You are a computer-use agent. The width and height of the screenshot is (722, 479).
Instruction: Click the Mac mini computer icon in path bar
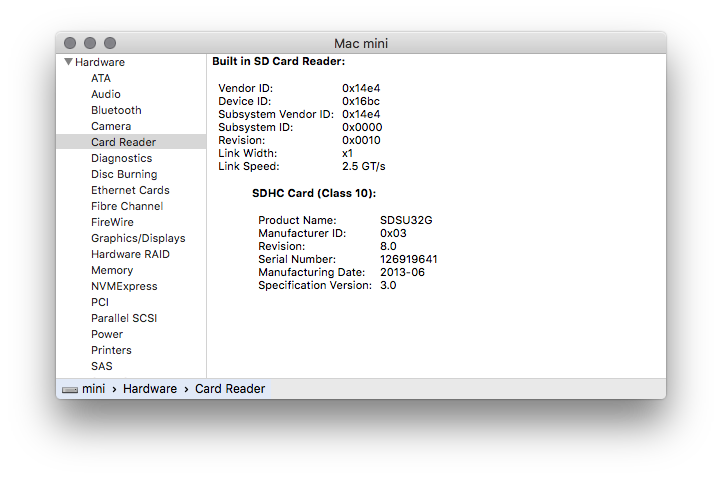[70, 390]
